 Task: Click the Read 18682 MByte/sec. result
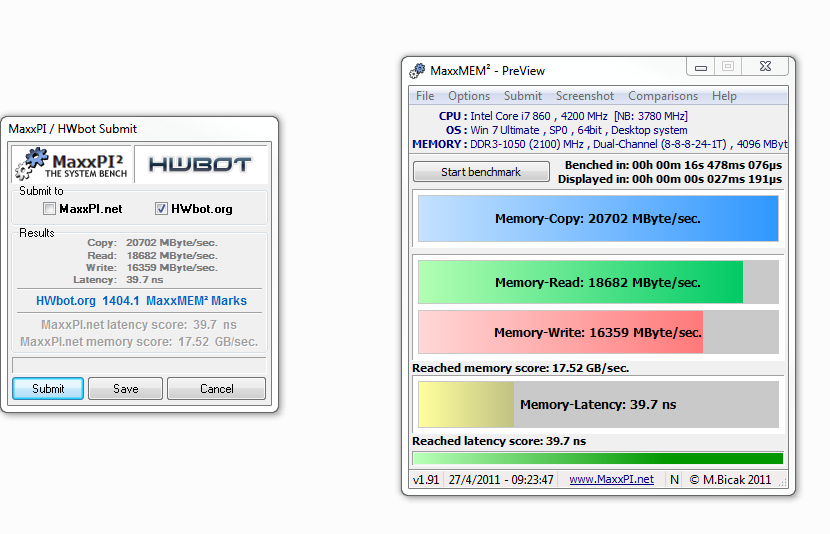(x=152, y=255)
